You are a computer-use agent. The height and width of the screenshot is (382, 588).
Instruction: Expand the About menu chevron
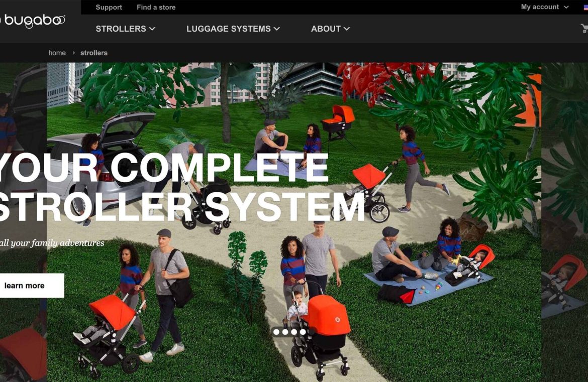347,29
